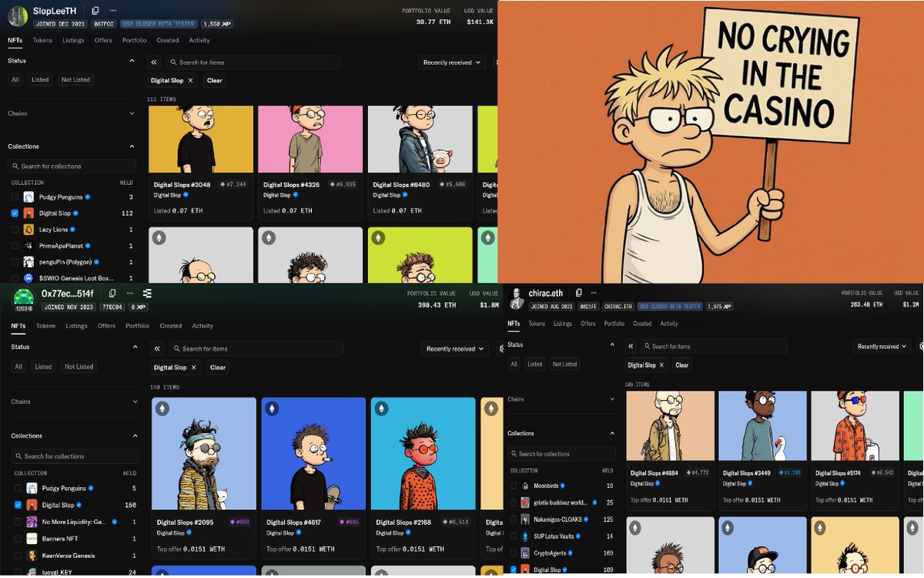Click SlopLeeTH profile avatar

pos(17,16)
